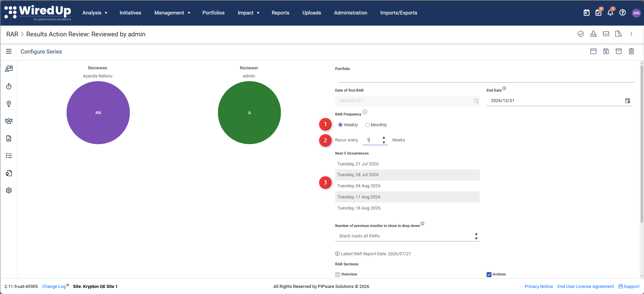Increase the Recur every weeks stepper
Screen dimensions: 644x294
pos(384,138)
